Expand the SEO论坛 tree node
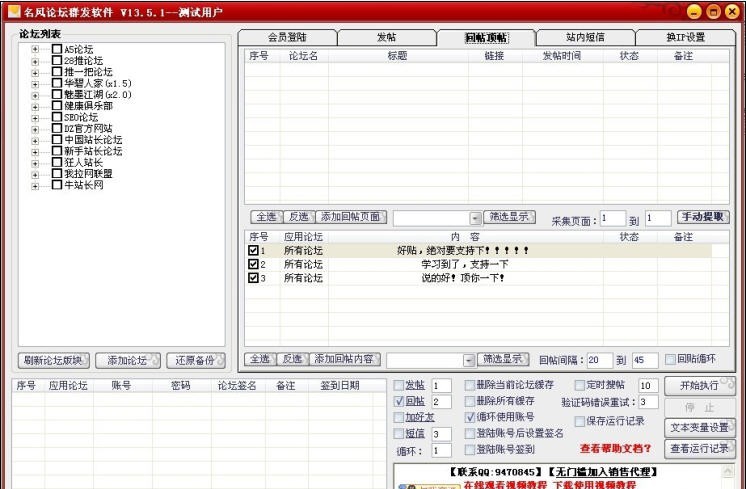The width and height of the screenshot is (746, 489). click(35, 118)
